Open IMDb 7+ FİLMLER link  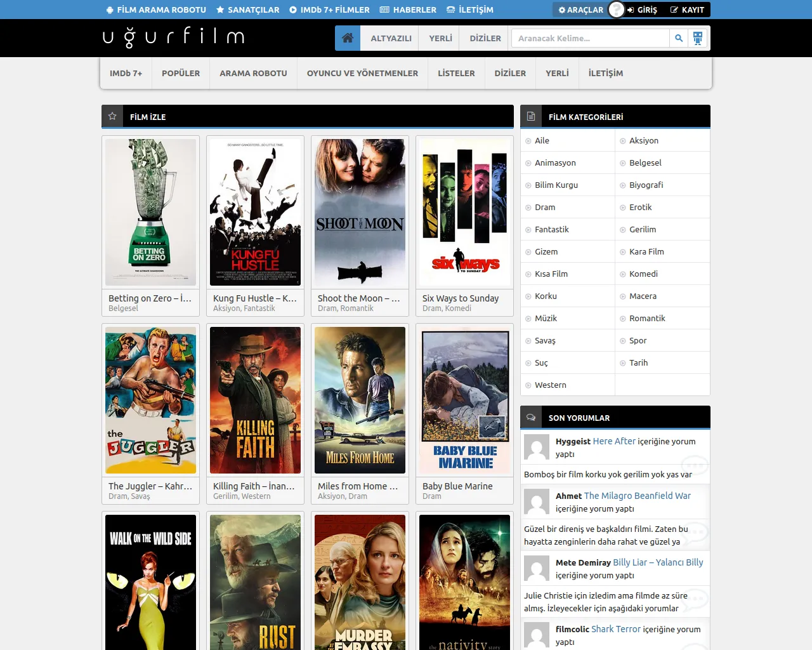pyautogui.click(x=329, y=10)
